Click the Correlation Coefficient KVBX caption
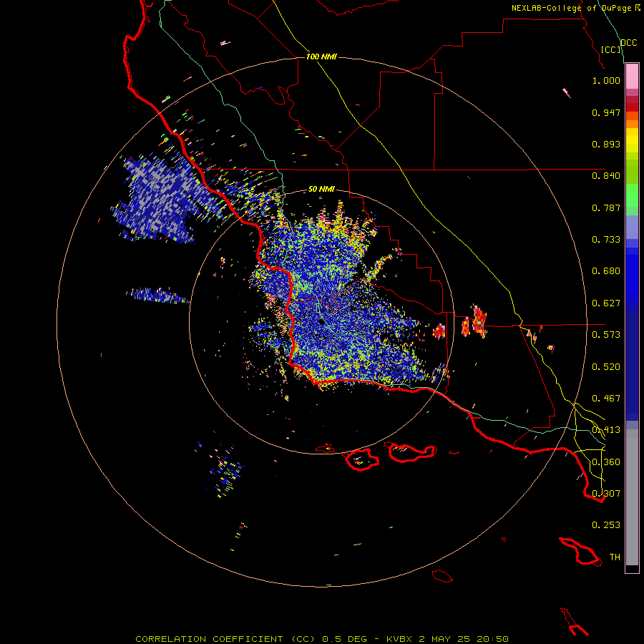Image resolution: width=644 pixels, height=644 pixels. point(322,639)
